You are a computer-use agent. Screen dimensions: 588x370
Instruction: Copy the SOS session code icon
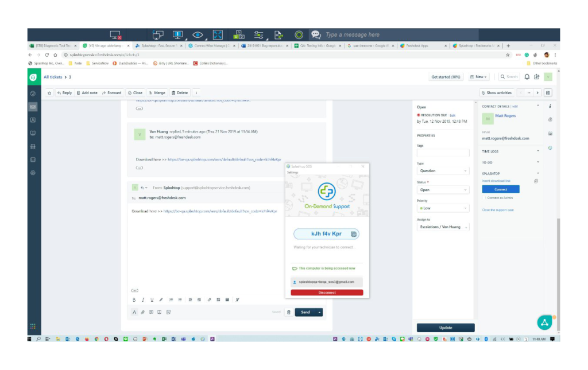click(x=353, y=234)
